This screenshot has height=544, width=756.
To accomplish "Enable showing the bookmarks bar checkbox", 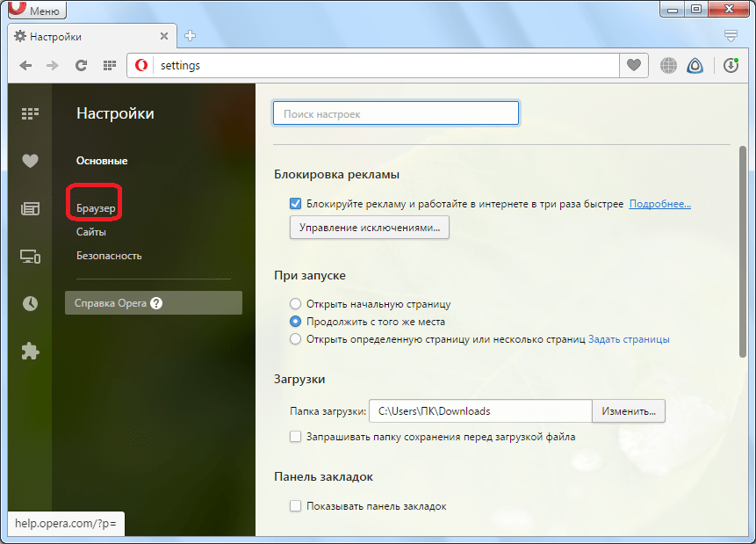I will tap(296, 506).
